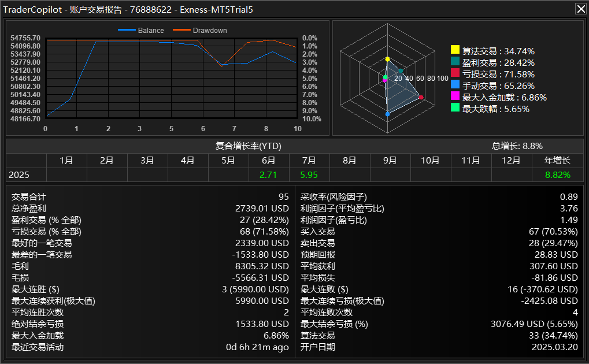This screenshot has height=364, width=589.
Task: Click the 10.0% drawdown axis label
Action: tap(312, 118)
